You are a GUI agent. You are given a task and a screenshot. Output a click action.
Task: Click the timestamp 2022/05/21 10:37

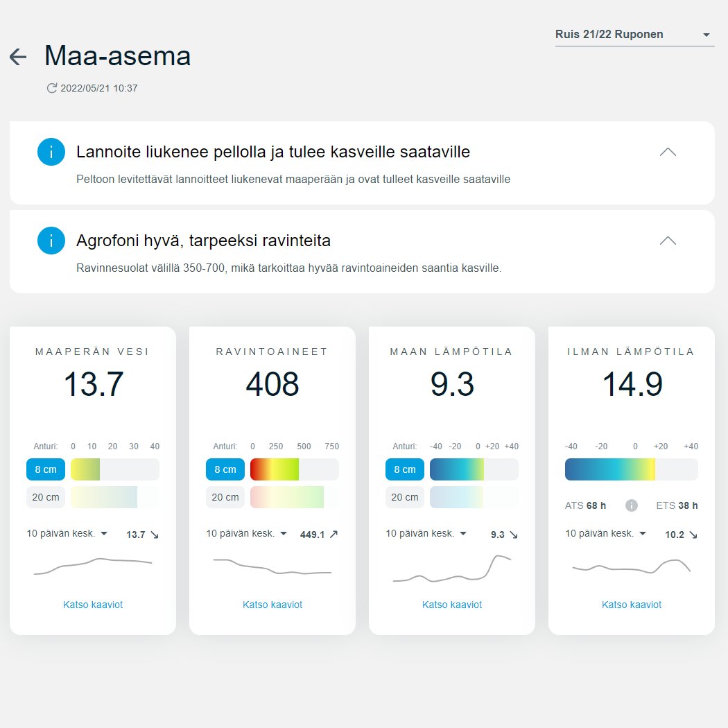tap(99, 88)
